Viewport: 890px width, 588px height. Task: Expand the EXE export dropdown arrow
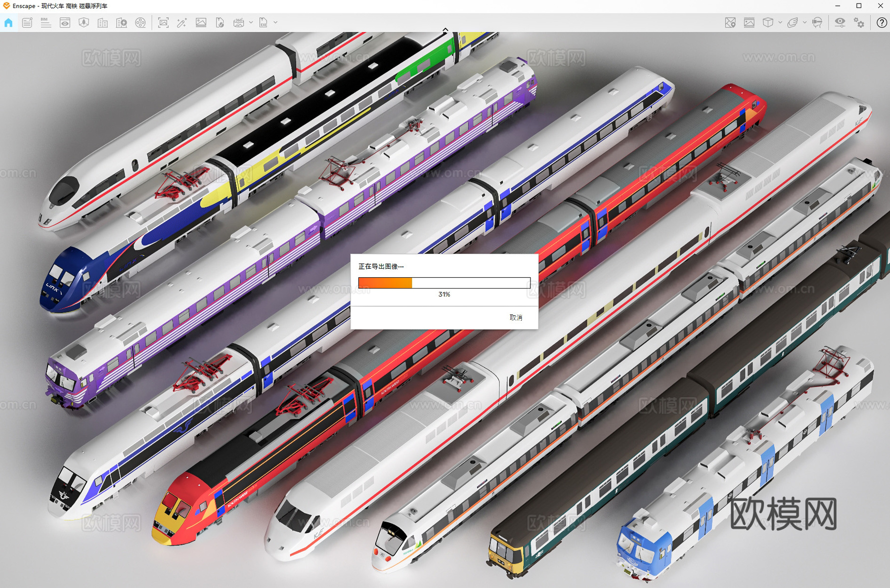point(275,23)
